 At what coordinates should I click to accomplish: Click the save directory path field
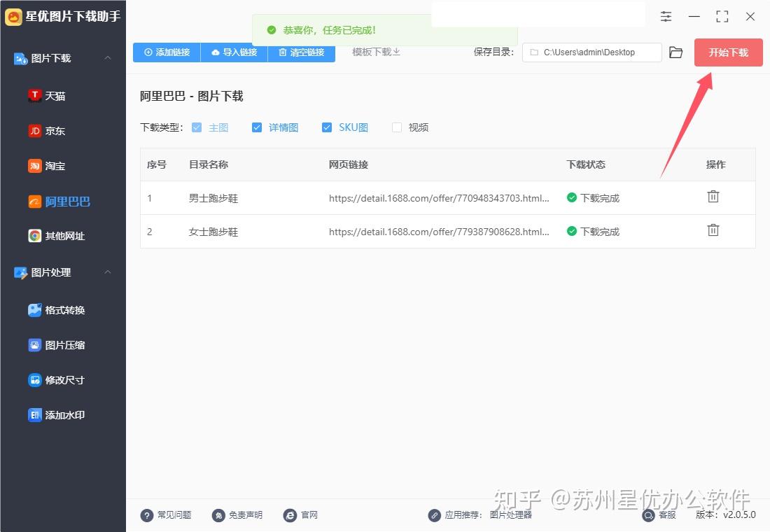pos(591,52)
